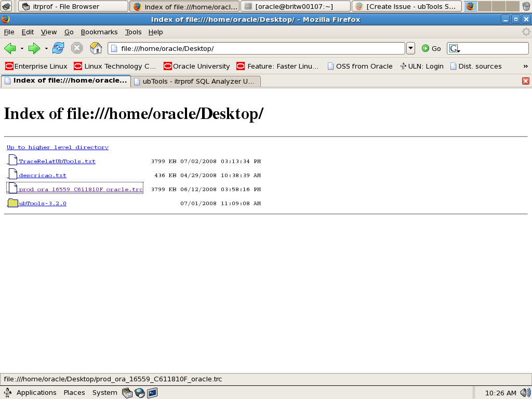This screenshot has width=532, height=399.
Task: Reload the page with the refresh icon
Action: pos(58,48)
